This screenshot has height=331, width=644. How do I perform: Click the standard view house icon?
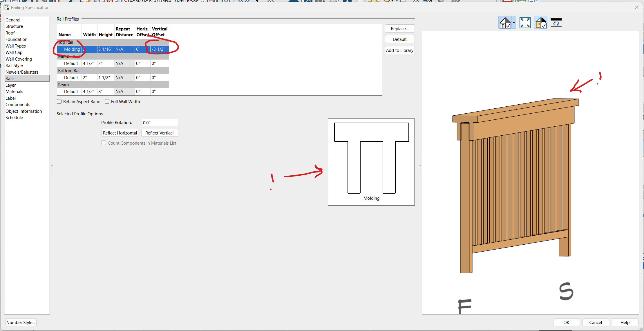(x=505, y=23)
